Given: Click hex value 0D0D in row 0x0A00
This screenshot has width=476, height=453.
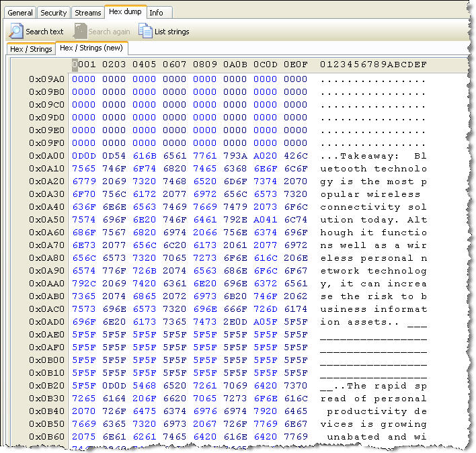Looking at the screenshot, I should coord(84,156).
